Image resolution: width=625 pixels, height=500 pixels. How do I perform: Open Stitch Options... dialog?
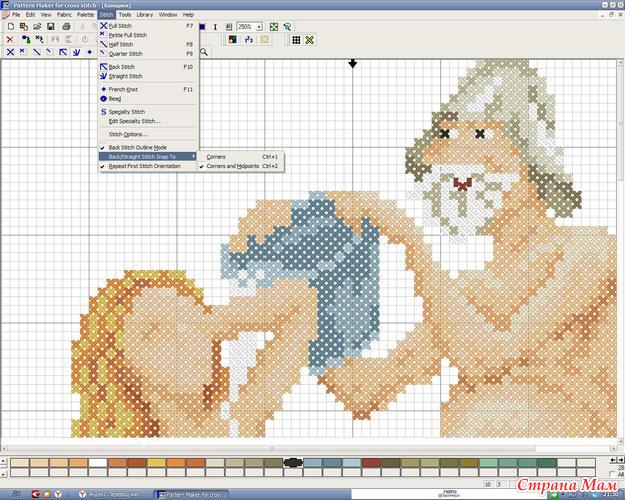pyautogui.click(x=148, y=134)
